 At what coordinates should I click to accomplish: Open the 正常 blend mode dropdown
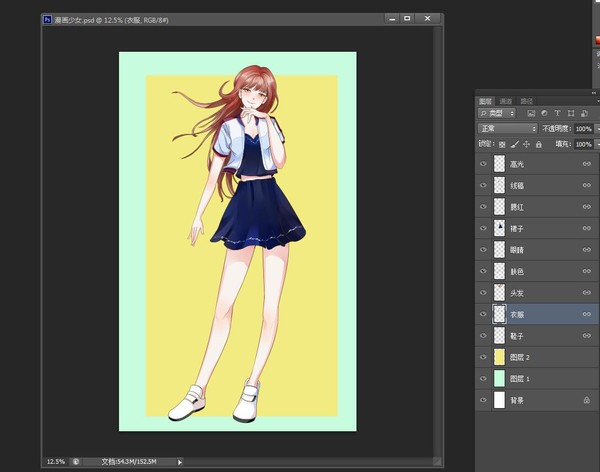click(507, 129)
